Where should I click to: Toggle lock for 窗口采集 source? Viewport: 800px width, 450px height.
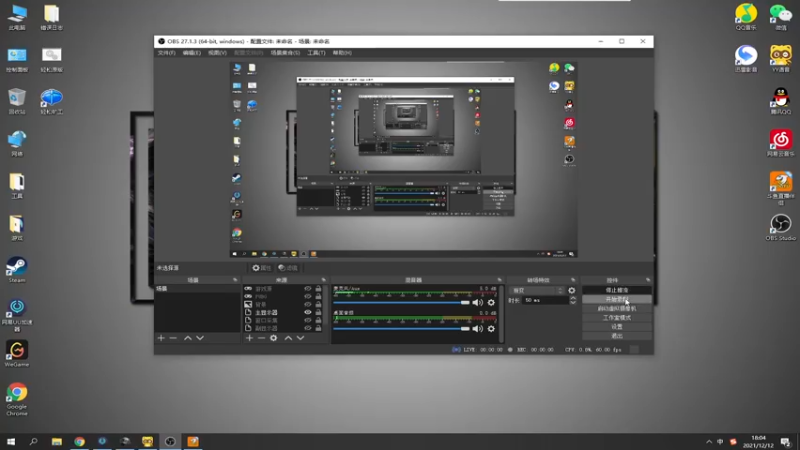[x=318, y=320]
